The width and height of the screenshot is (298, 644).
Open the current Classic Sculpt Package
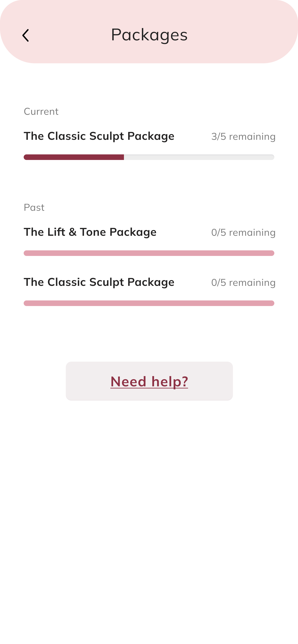99,136
